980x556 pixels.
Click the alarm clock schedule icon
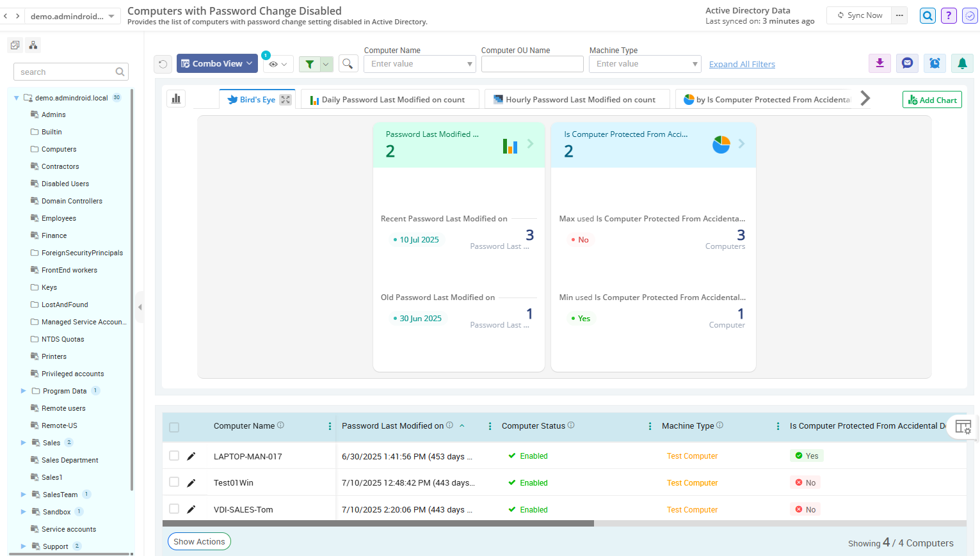pos(935,63)
